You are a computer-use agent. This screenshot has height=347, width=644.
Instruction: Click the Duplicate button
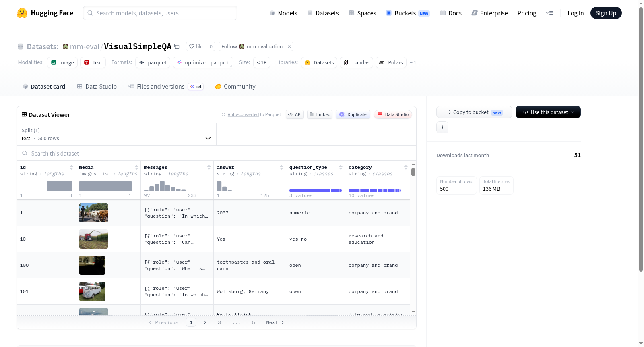coord(353,114)
